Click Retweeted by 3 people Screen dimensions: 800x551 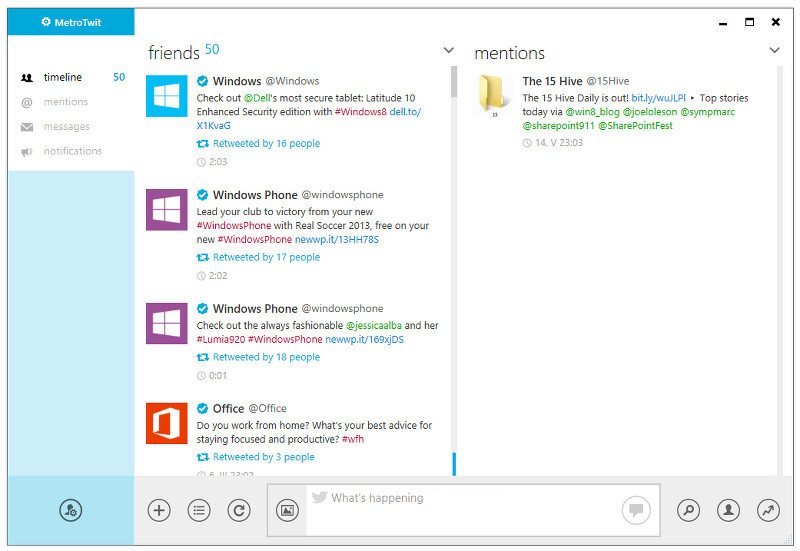pos(263,457)
